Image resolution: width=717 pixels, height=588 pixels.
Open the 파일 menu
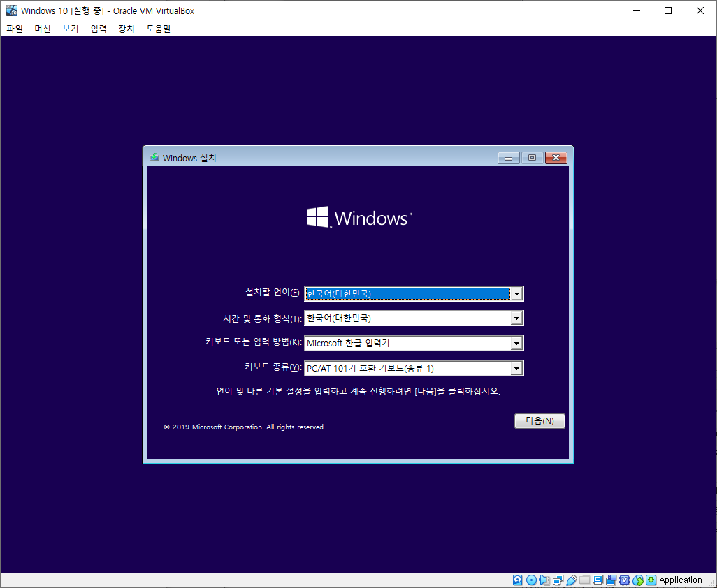pos(15,29)
